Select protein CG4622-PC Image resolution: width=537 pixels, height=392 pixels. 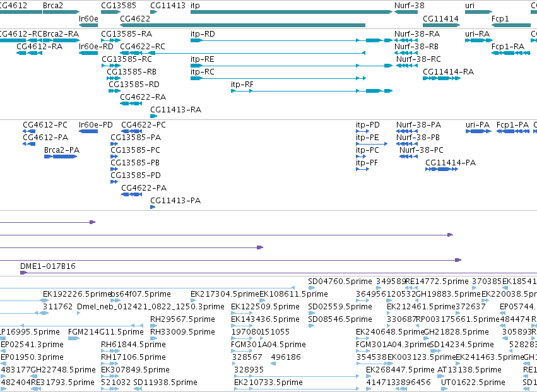pos(131,131)
